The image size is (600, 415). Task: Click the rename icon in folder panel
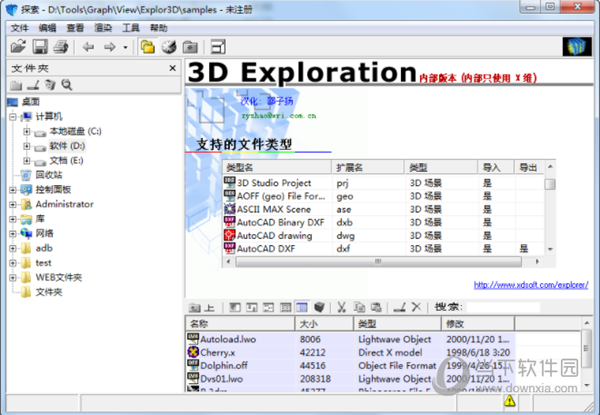33,85
